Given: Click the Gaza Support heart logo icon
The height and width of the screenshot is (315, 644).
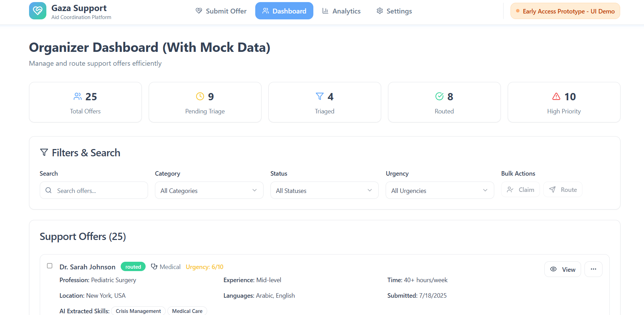Looking at the screenshot, I should coord(38,11).
